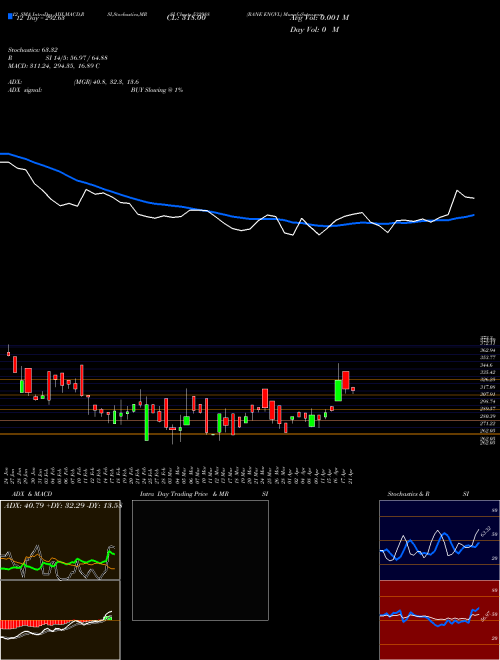This screenshot has width=500, height=660.
Task: Click the 362.94 price axis label
Action: coord(487,350)
